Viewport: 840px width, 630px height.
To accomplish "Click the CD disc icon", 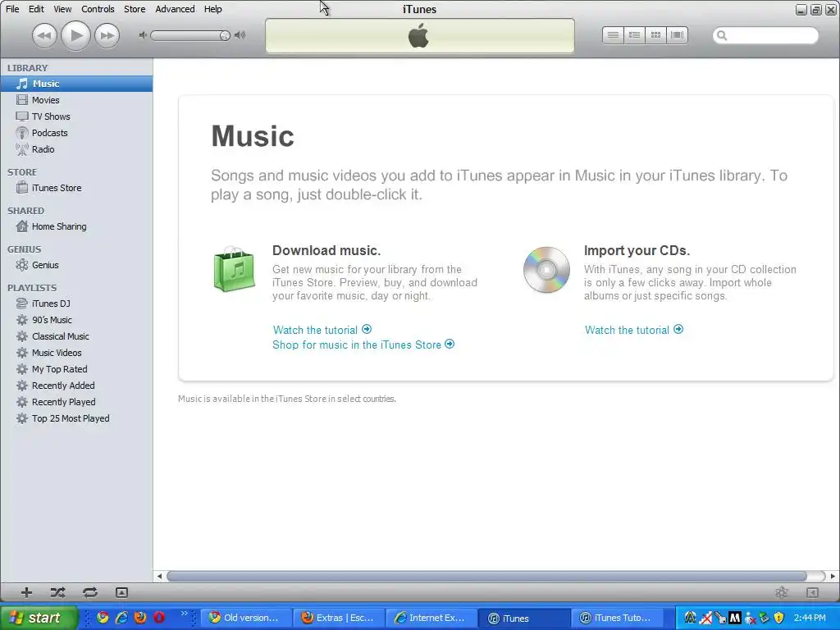I will coord(546,270).
